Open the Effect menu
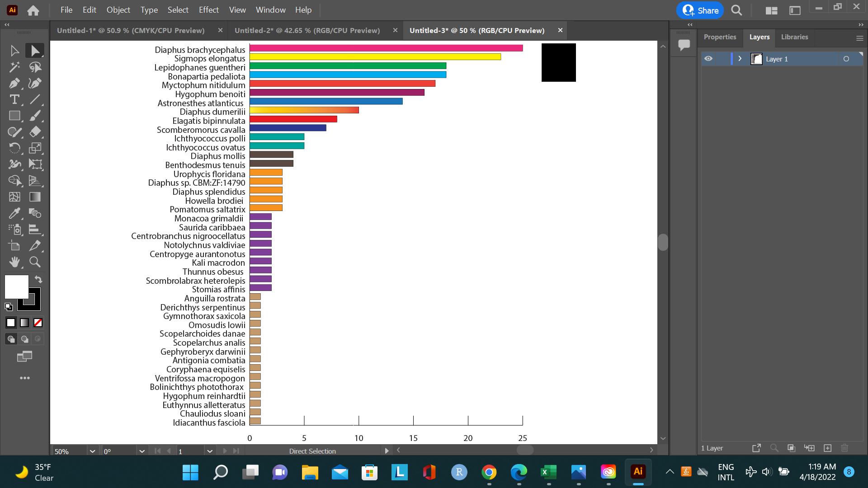This screenshot has width=868, height=488. 208,10
